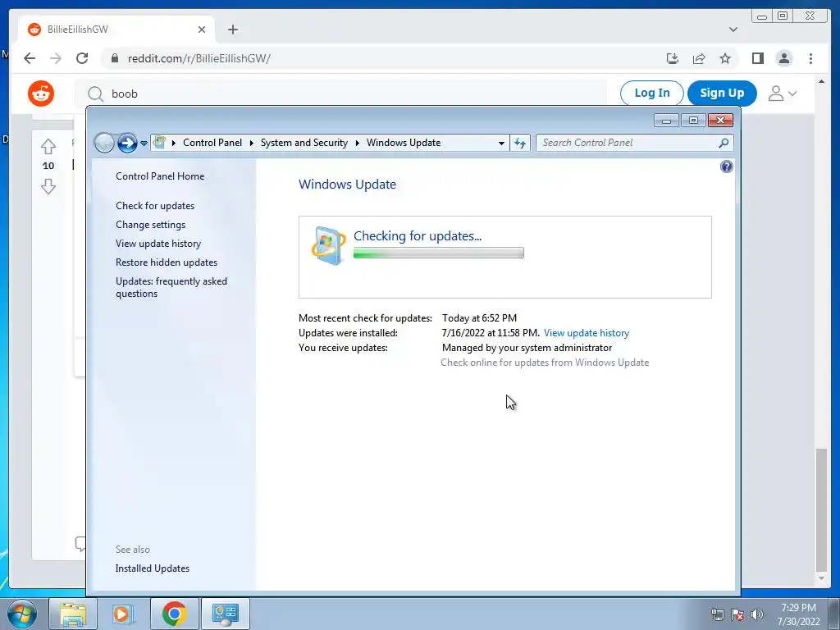Open address bar previous locations dropdown
840x630 pixels.
tap(501, 143)
